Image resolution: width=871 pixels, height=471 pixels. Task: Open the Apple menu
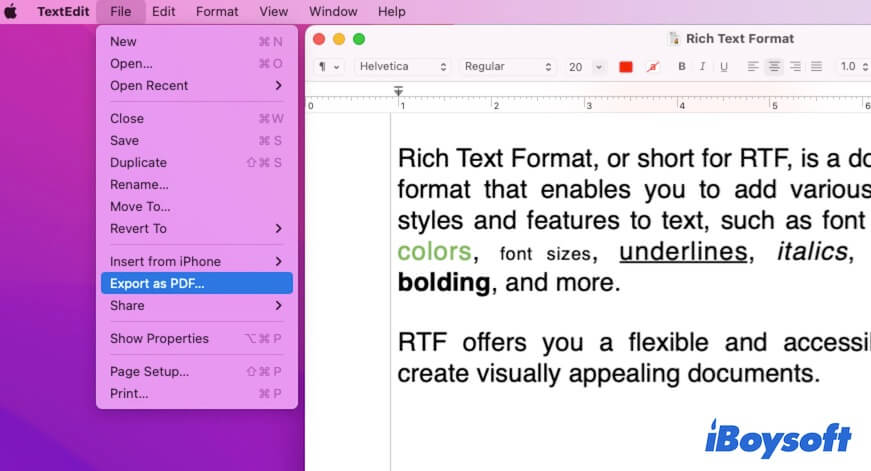click(x=11, y=11)
